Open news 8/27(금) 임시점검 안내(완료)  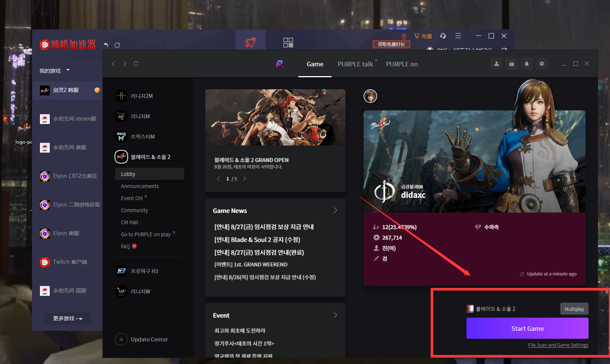tap(259, 252)
